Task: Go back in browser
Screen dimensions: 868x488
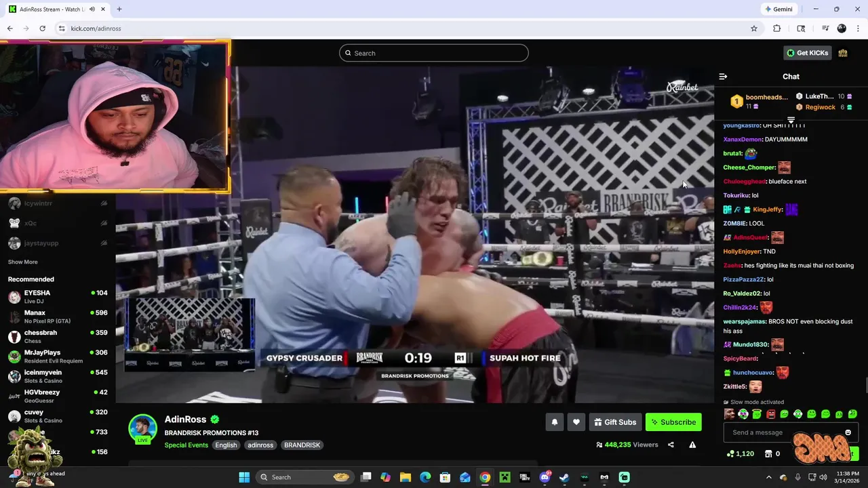Action: coord(9,28)
